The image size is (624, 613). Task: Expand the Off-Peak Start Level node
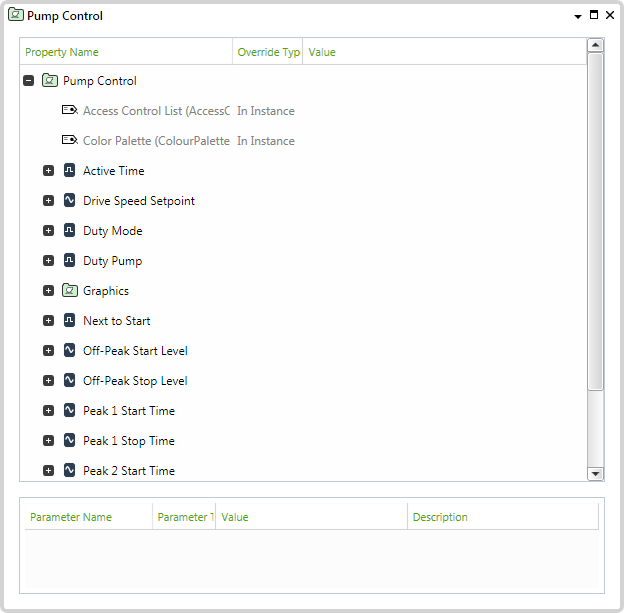(x=49, y=351)
